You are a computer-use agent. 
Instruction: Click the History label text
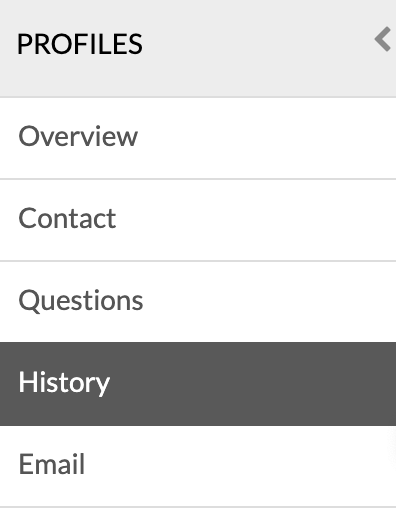click(64, 383)
